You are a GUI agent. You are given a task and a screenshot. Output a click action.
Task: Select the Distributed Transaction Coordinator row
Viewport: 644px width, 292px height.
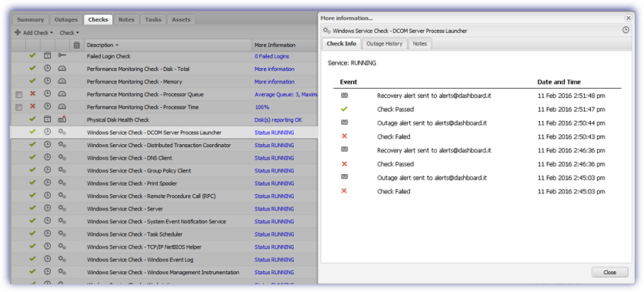point(165,145)
